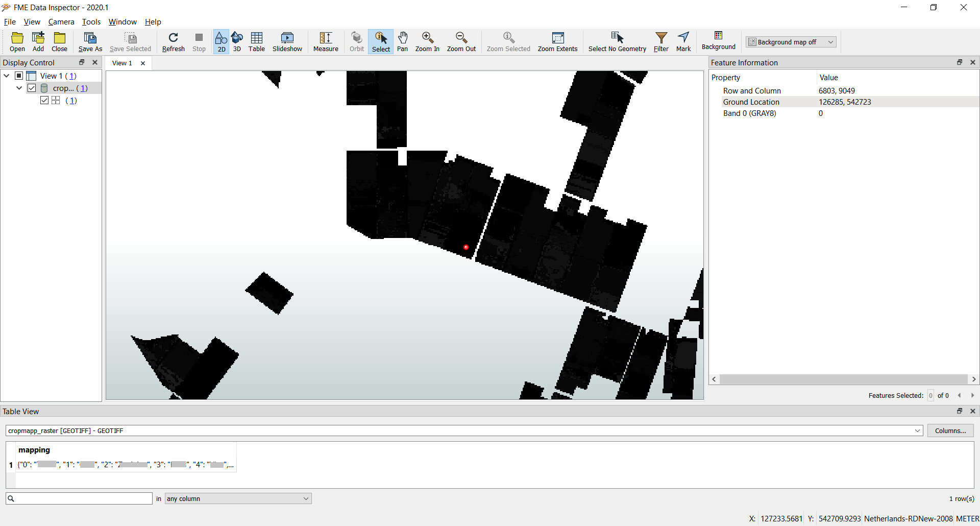The image size is (980, 526).
Task: Open the Tools menu
Action: tap(91, 21)
